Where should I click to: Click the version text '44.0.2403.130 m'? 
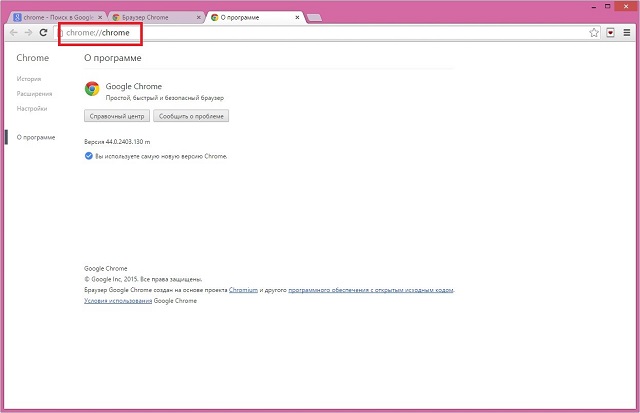click(x=128, y=142)
